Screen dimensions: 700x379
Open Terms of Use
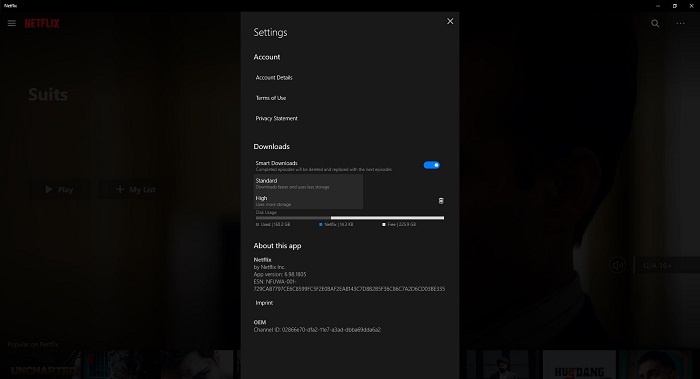(x=271, y=98)
